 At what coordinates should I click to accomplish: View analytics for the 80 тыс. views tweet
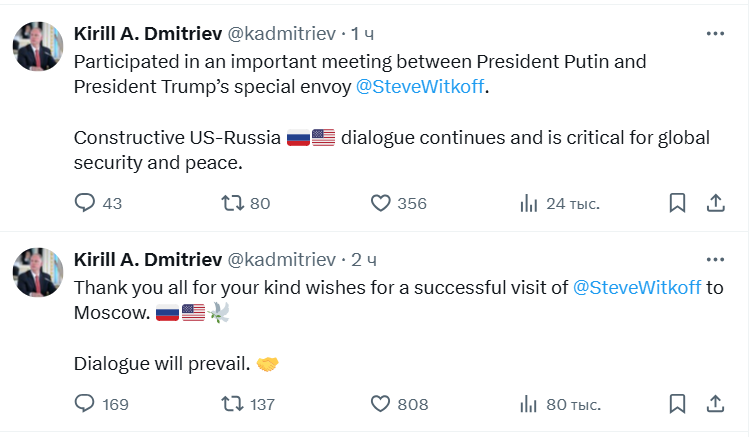coord(529,404)
